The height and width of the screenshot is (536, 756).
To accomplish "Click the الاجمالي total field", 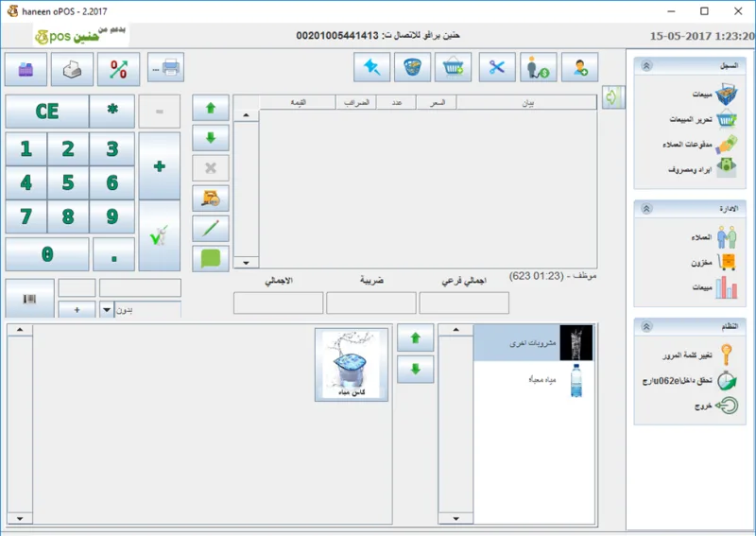I will (278, 303).
